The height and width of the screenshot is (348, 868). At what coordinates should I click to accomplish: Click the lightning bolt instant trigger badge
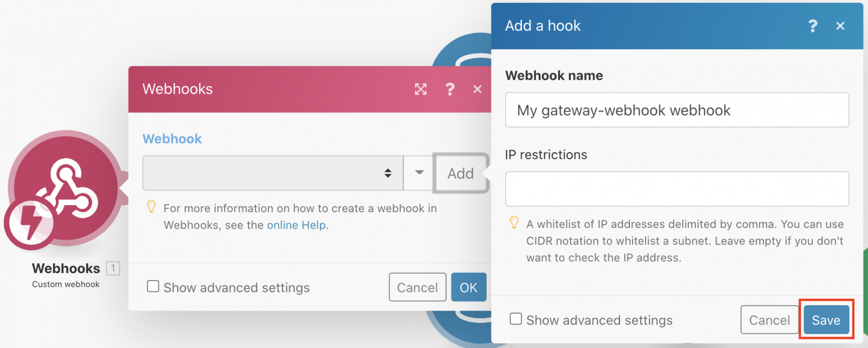coord(29,223)
